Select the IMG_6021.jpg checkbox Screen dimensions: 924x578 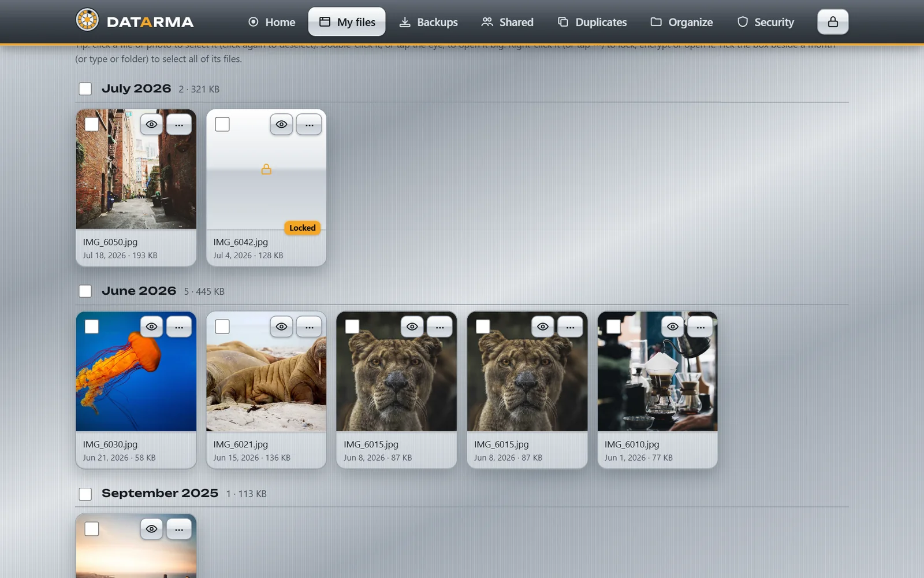pos(222,327)
